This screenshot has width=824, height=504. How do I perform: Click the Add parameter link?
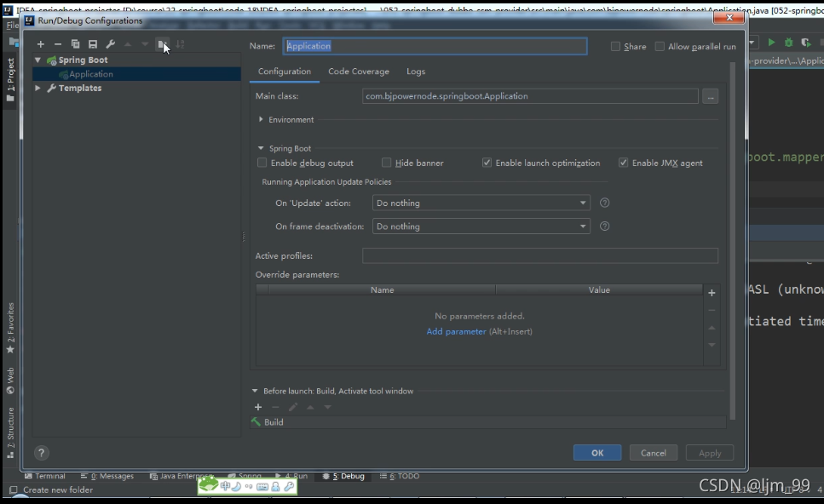(x=456, y=332)
